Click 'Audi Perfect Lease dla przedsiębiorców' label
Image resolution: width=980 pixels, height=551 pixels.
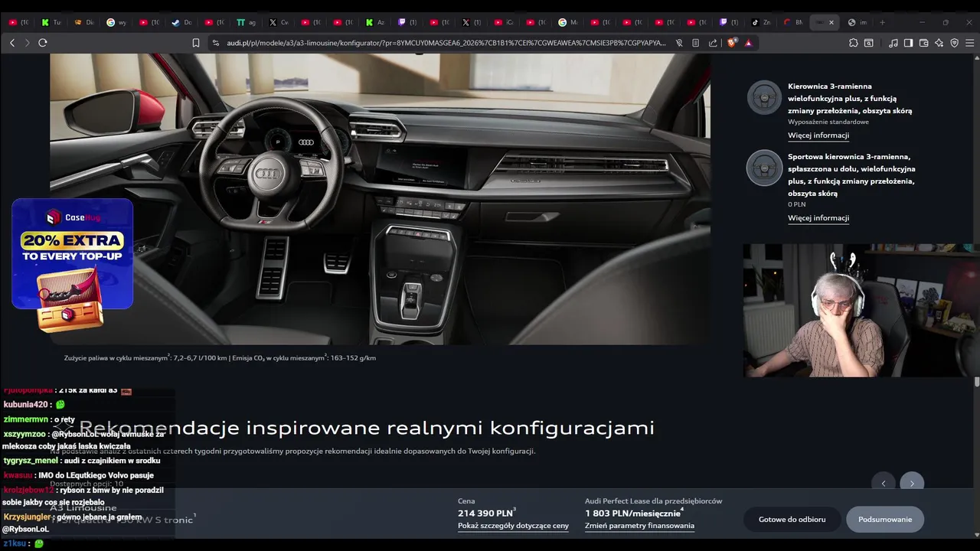coord(653,501)
